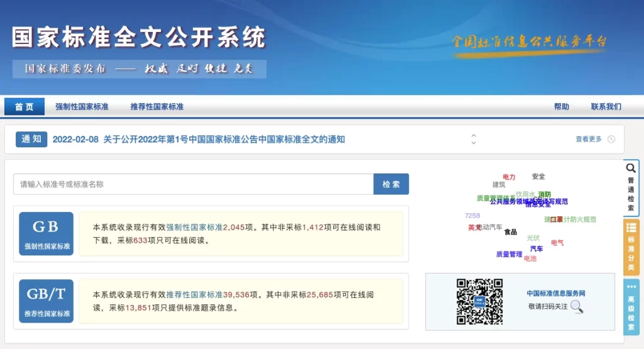Screen dimensions: 644x349
Task: Click the 7258 tag in the cloud
Action: coord(472,216)
